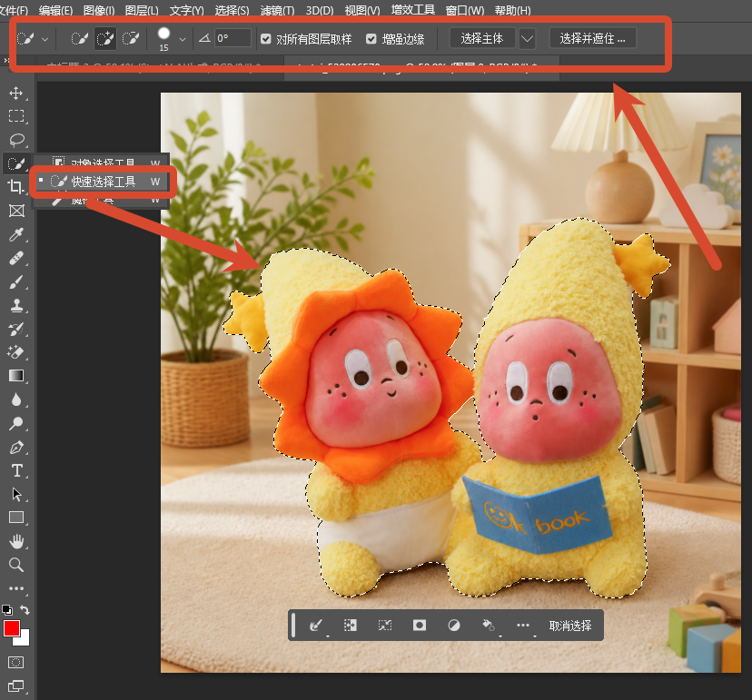
Task: Select the History Brush tool
Action: [16, 329]
